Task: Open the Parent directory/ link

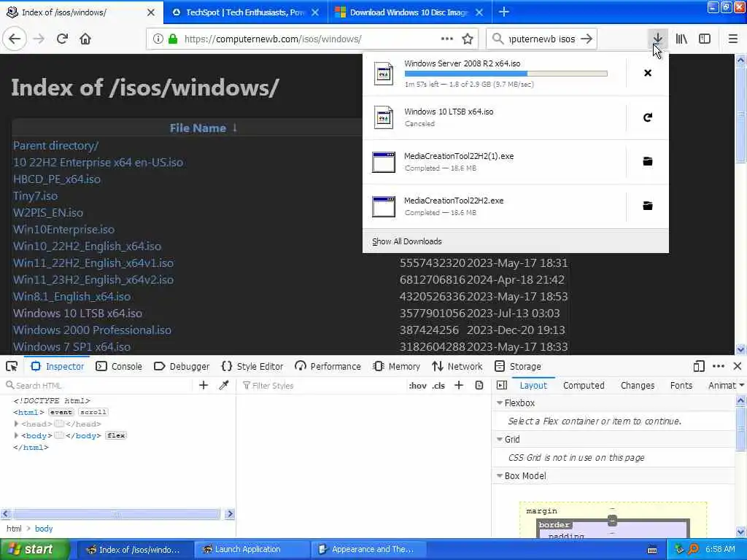Action: coord(55,146)
